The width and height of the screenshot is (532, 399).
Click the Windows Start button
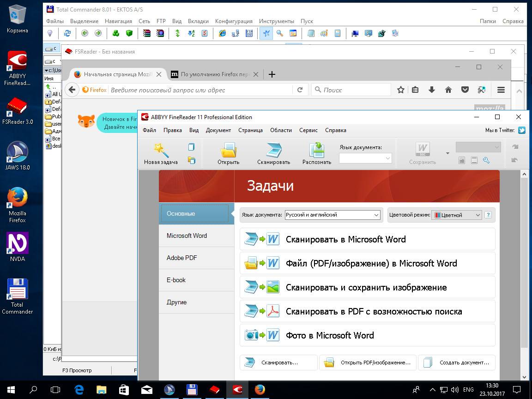click(11, 389)
